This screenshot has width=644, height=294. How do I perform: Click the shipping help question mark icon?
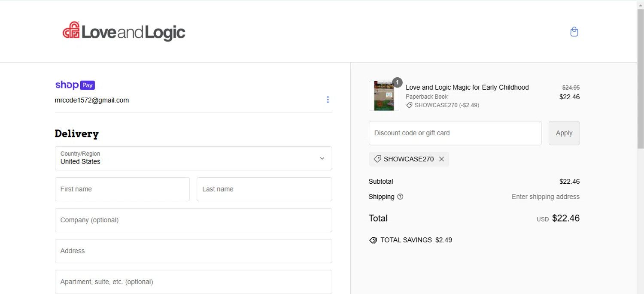point(400,197)
